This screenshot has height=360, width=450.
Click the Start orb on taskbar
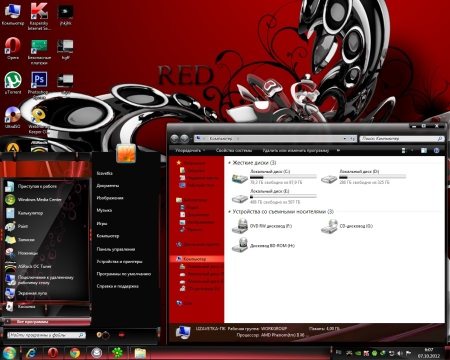tap(9, 353)
